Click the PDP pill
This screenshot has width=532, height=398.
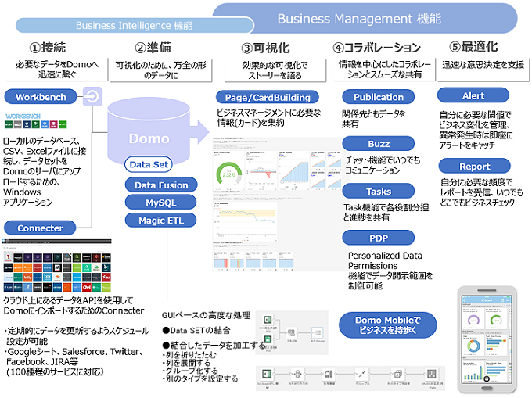[x=379, y=238]
